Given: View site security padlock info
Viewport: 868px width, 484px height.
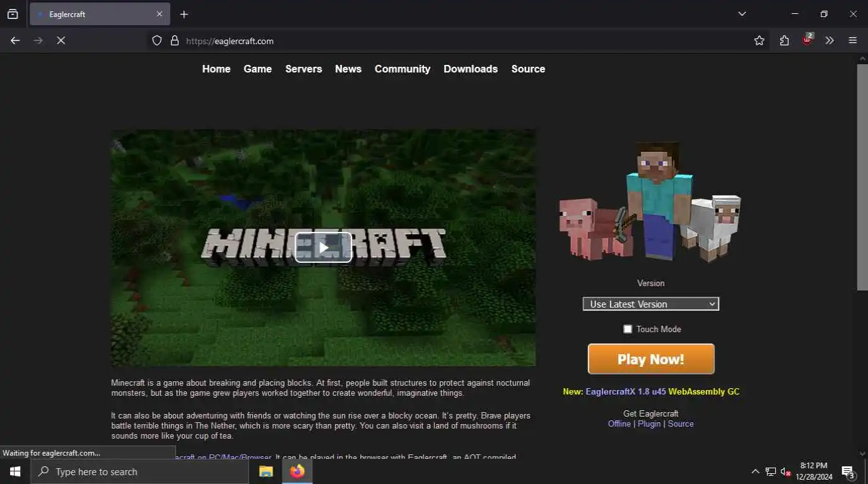Looking at the screenshot, I should coord(175,40).
